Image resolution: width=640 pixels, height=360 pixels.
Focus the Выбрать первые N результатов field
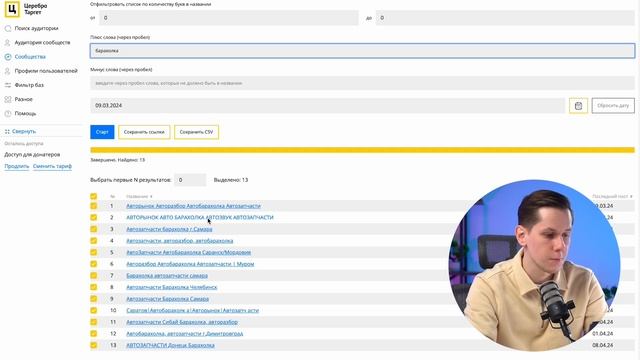190,180
